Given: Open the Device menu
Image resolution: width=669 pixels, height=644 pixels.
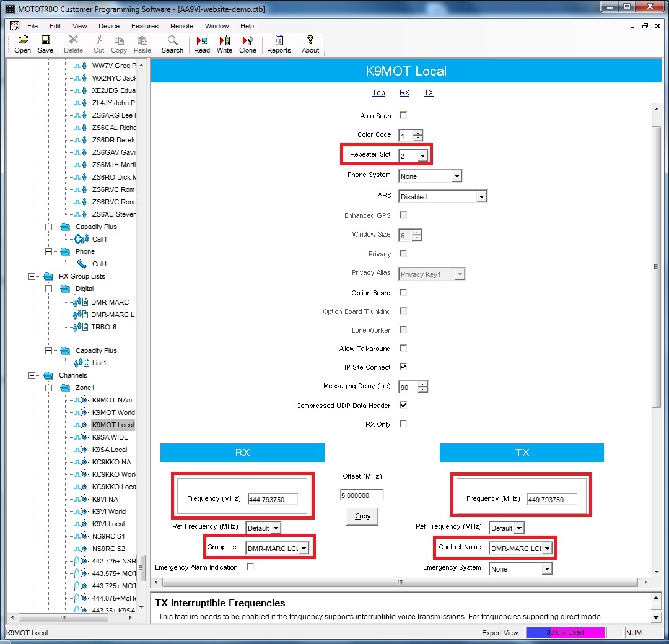Looking at the screenshot, I should point(109,26).
